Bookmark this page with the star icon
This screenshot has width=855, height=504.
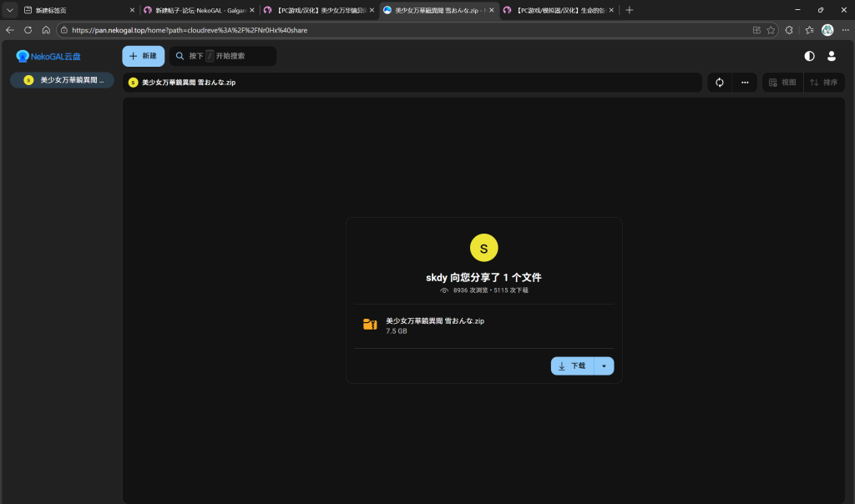pos(771,30)
